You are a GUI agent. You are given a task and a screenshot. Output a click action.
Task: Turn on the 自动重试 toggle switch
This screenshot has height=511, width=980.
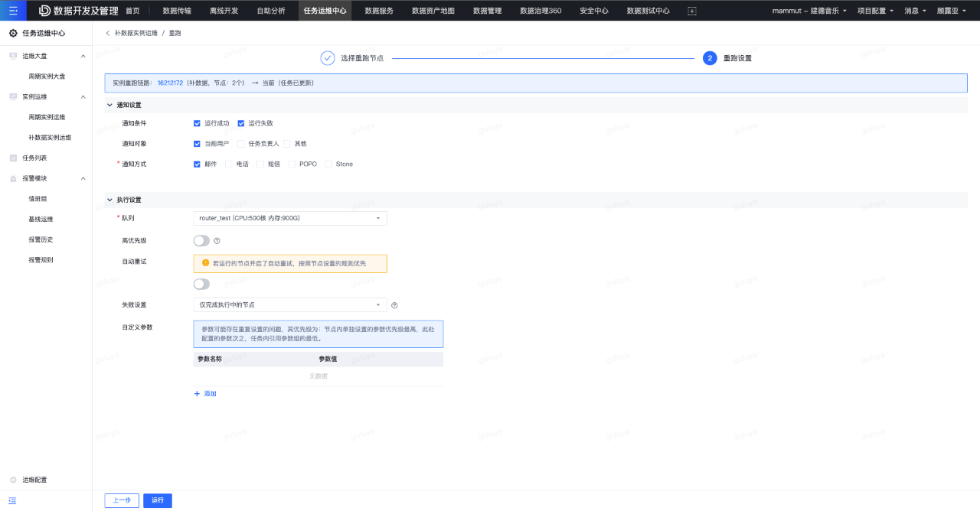(x=201, y=284)
